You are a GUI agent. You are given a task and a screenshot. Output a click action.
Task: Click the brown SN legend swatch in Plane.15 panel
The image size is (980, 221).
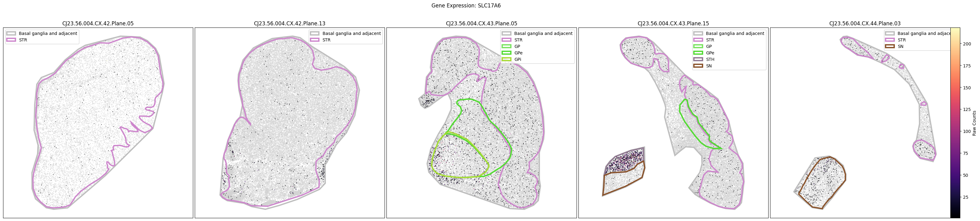(x=698, y=66)
